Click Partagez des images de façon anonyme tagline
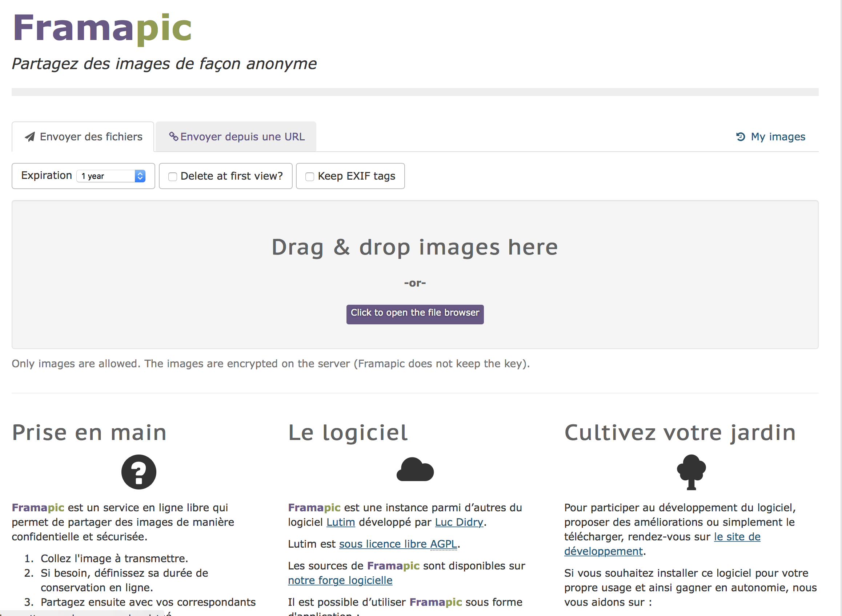The height and width of the screenshot is (616, 842). pos(164,64)
